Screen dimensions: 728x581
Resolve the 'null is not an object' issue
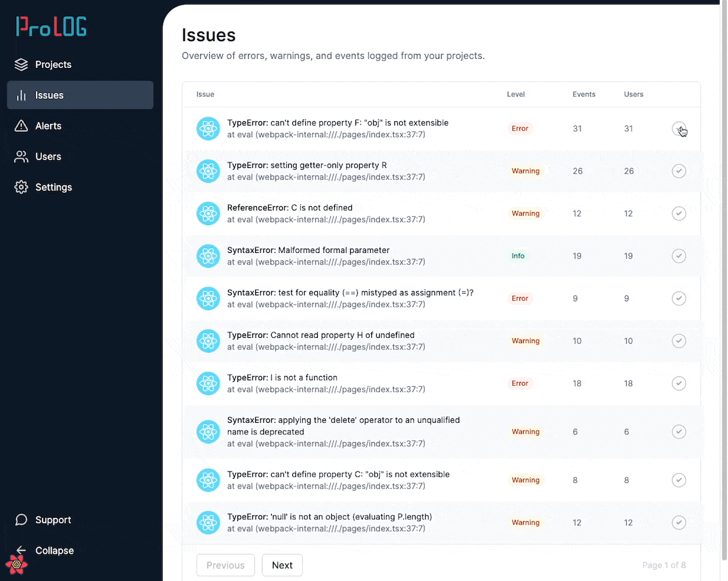pyautogui.click(x=679, y=522)
